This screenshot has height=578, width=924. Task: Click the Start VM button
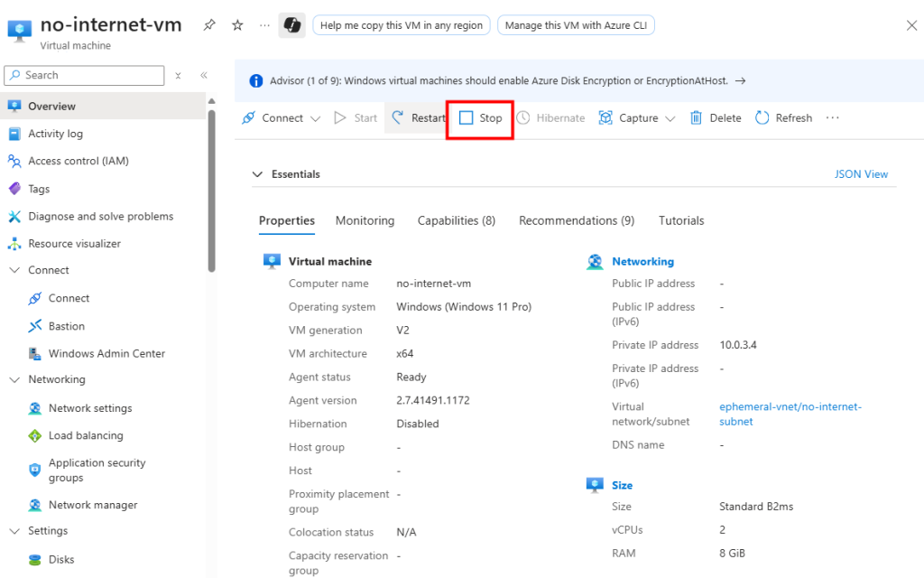(356, 118)
